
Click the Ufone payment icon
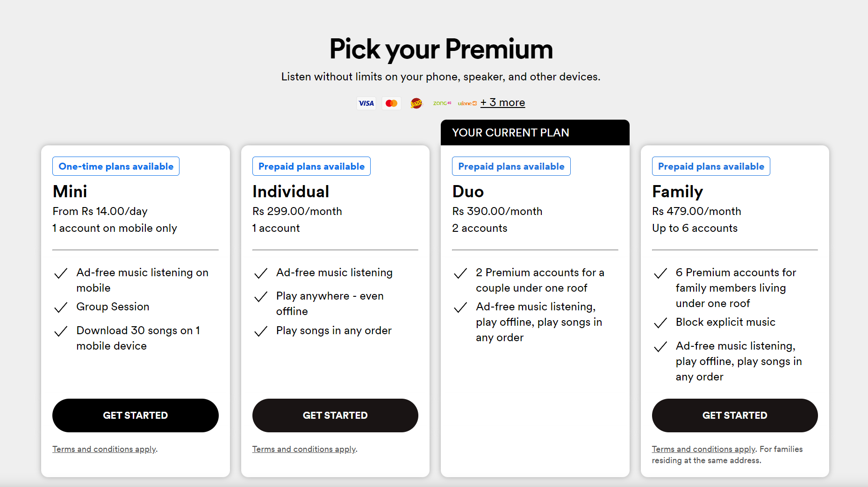point(467,103)
